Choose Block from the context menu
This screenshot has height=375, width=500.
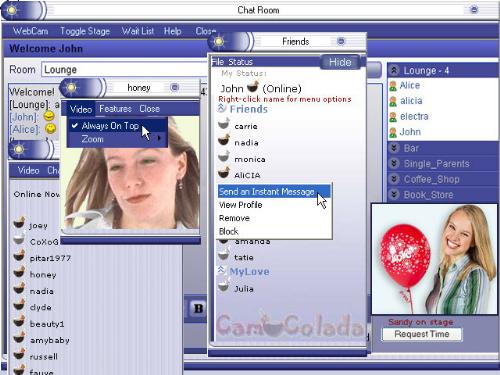coord(229,231)
